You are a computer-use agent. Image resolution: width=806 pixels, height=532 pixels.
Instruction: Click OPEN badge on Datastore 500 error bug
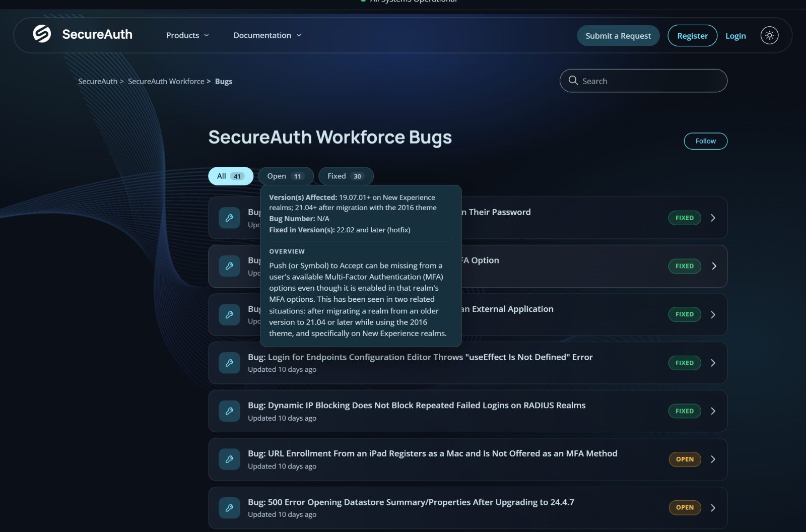(x=685, y=507)
